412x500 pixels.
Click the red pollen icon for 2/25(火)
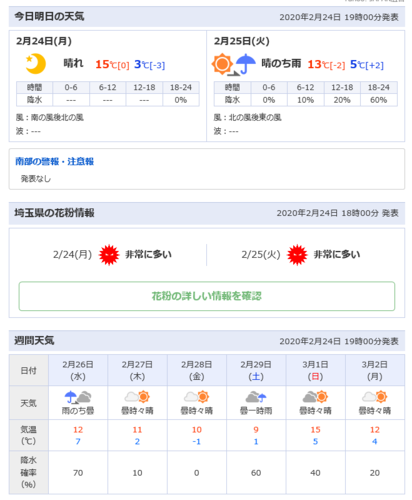[297, 255]
